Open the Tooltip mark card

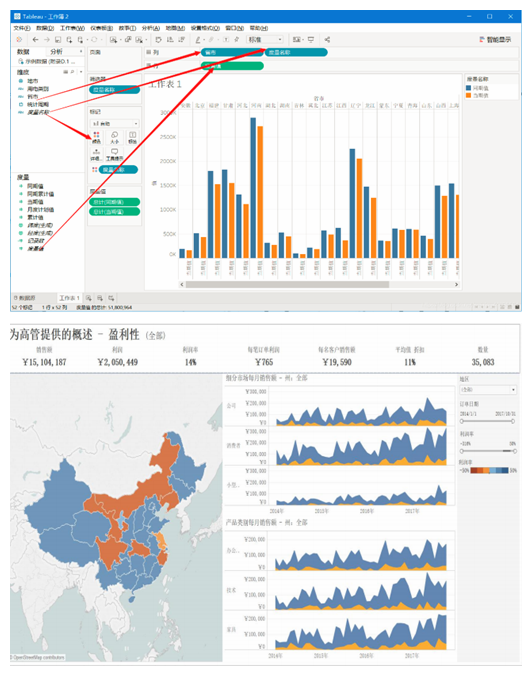(x=114, y=154)
